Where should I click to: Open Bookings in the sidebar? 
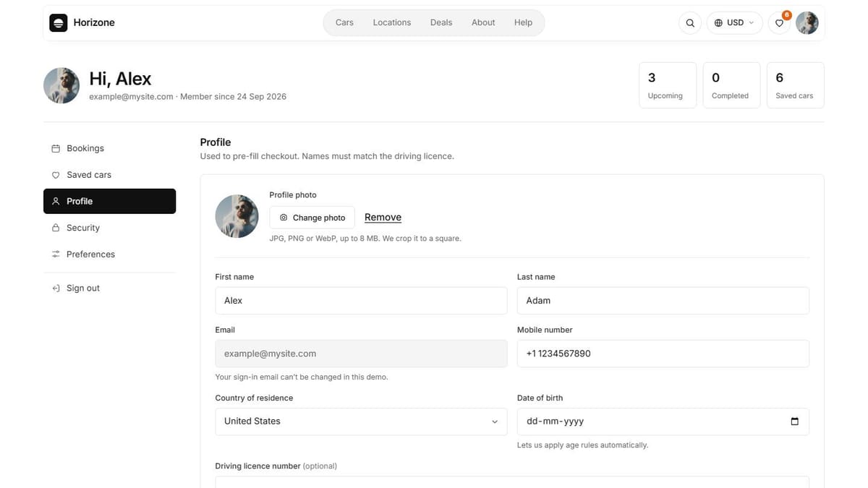pyautogui.click(x=109, y=148)
